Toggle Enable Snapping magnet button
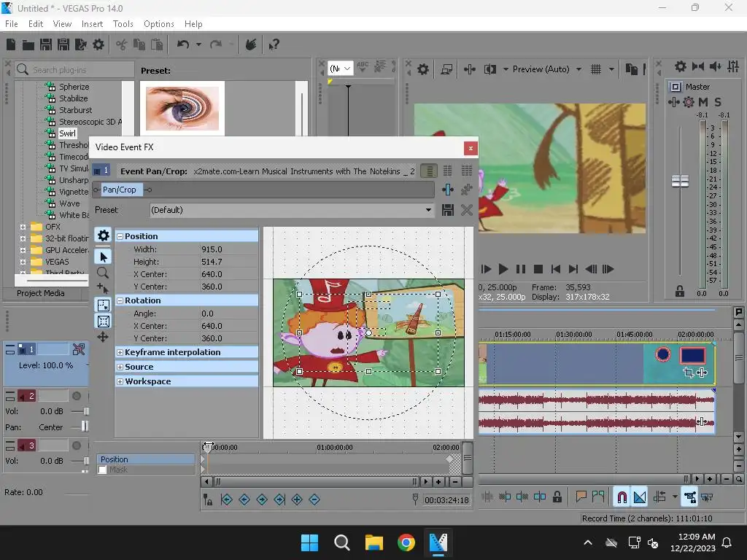This screenshot has width=747, height=560. point(622,497)
